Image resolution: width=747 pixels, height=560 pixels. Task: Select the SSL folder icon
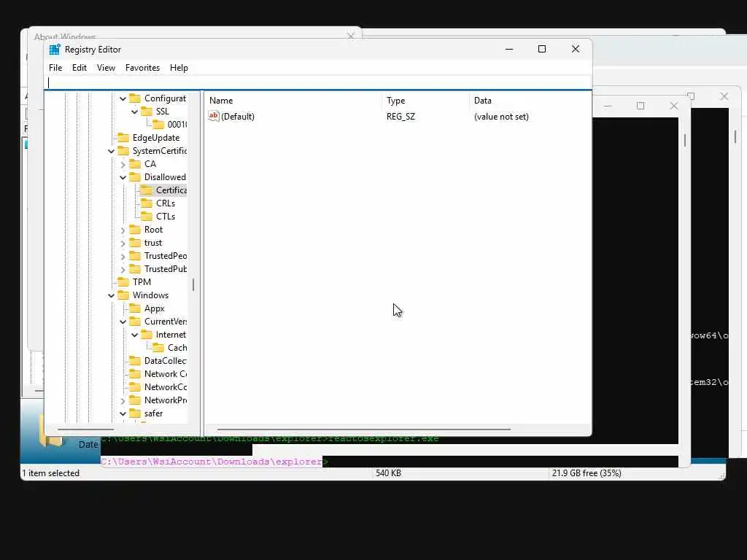(x=147, y=112)
